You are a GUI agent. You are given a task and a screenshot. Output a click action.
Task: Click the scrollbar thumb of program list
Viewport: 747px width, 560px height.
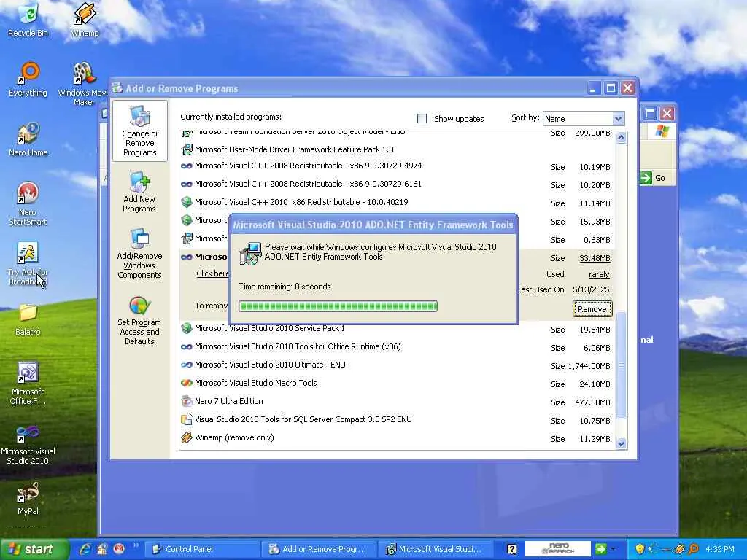(x=622, y=365)
